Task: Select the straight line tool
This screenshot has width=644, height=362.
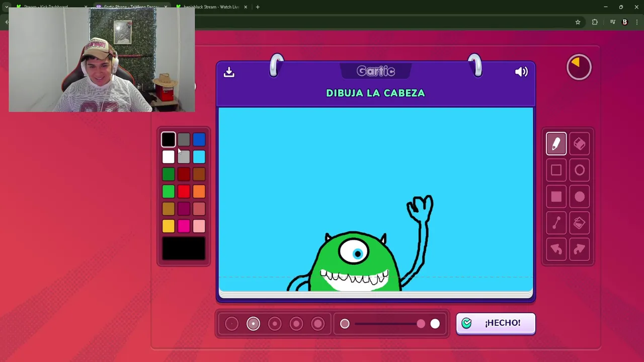Action: (x=556, y=223)
